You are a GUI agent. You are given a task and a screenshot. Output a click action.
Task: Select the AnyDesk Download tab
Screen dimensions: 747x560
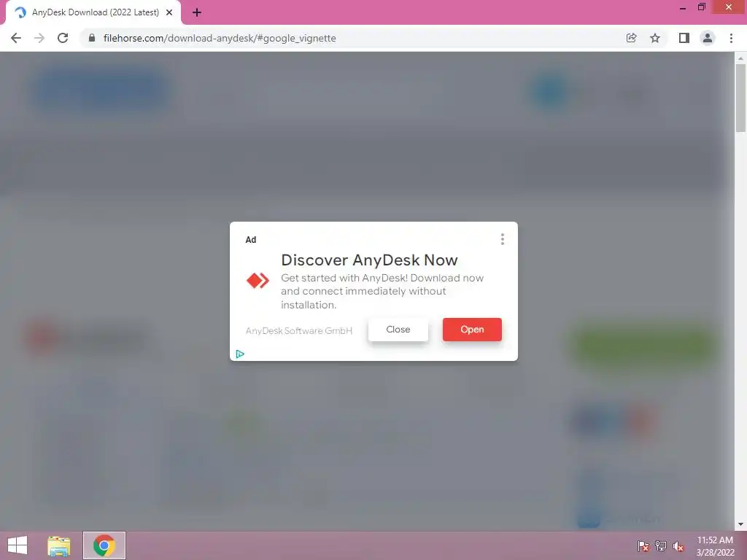click(93, 12)
